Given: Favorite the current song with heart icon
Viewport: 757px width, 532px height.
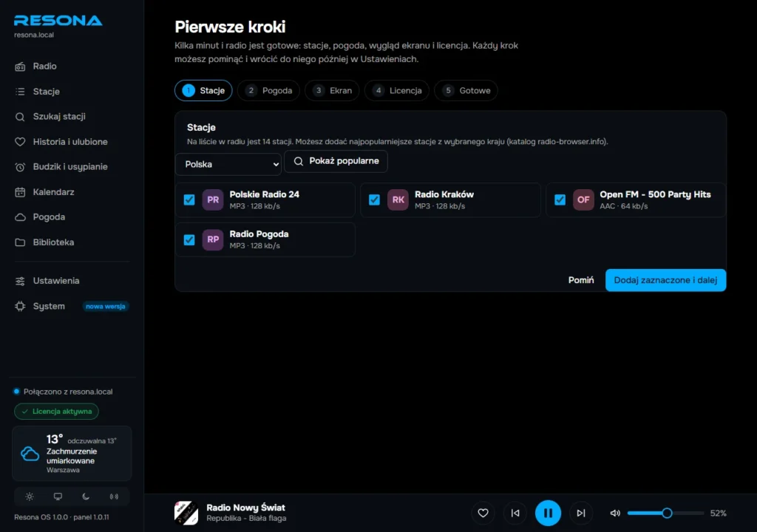Looking at the screenshot, I should (483, 513).
